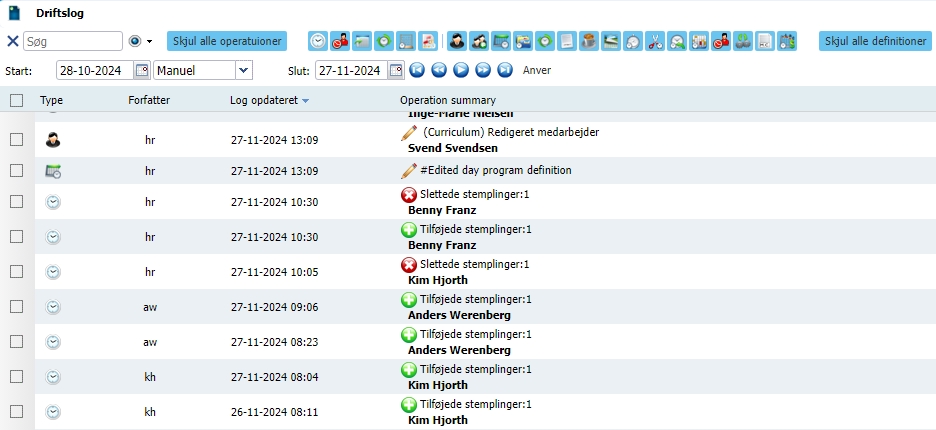
Task: Select the Svend Svendsen entry text
Action: tap(453, 148)
